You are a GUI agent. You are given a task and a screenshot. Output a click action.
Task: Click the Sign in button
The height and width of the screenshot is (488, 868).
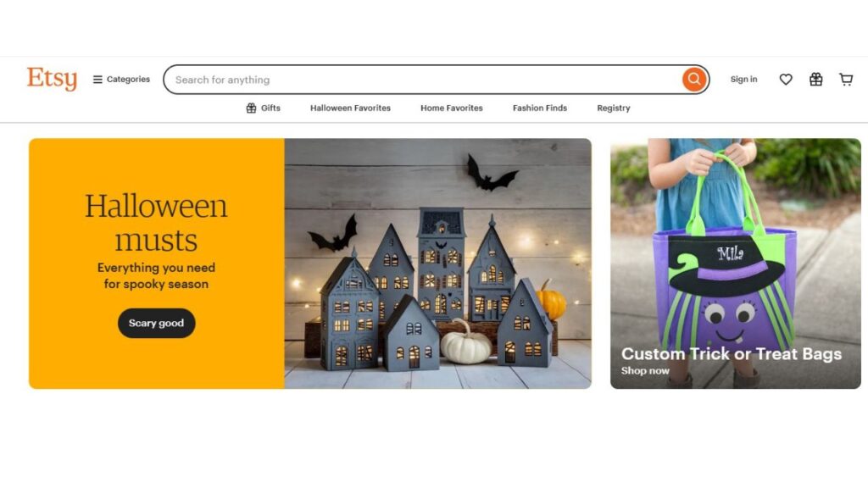(x=743, y=80)
